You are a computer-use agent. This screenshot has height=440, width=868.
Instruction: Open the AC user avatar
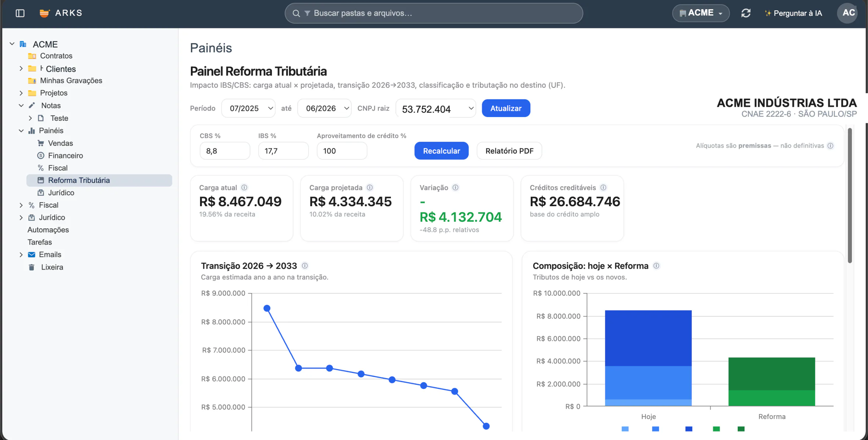848,13
